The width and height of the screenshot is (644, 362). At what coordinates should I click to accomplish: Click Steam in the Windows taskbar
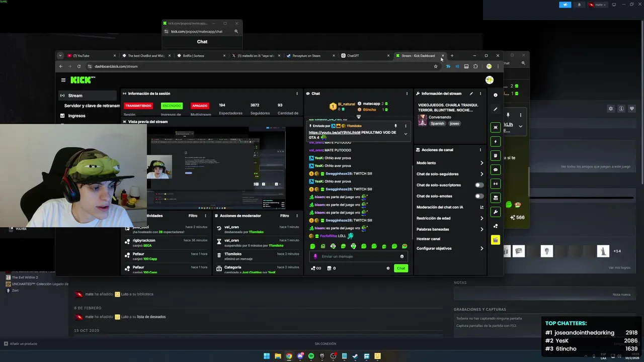click(355, 356)
